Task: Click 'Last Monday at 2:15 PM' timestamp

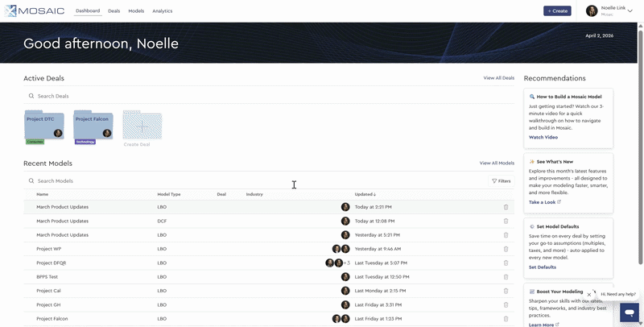Action: [380, 291]
